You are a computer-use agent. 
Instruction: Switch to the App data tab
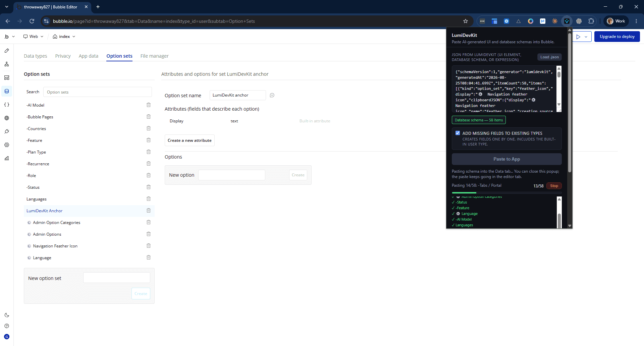click(x=89, y=56)
